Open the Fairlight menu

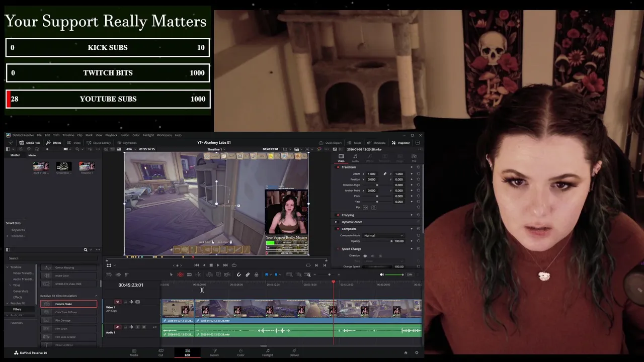(x=148, y=135)
